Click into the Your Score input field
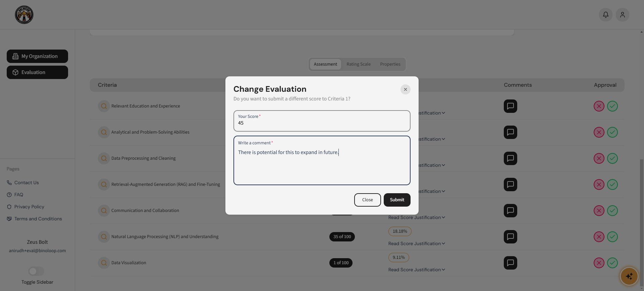 [322, 123]
